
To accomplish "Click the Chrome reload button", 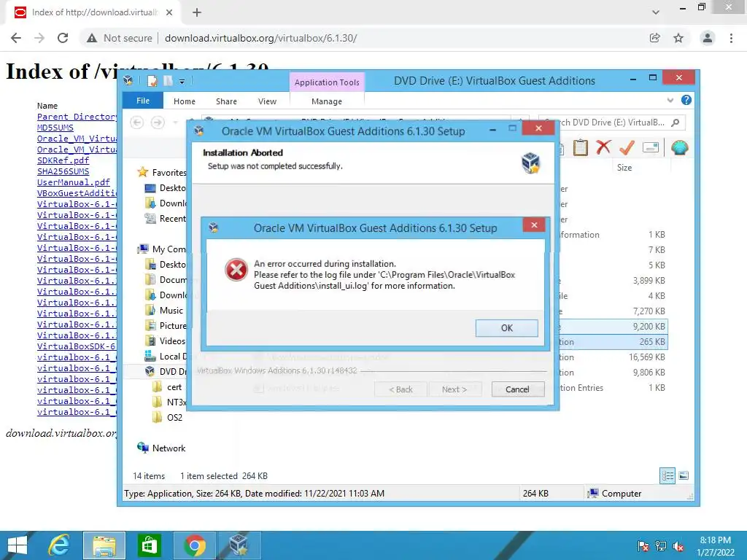I will 63,38.
